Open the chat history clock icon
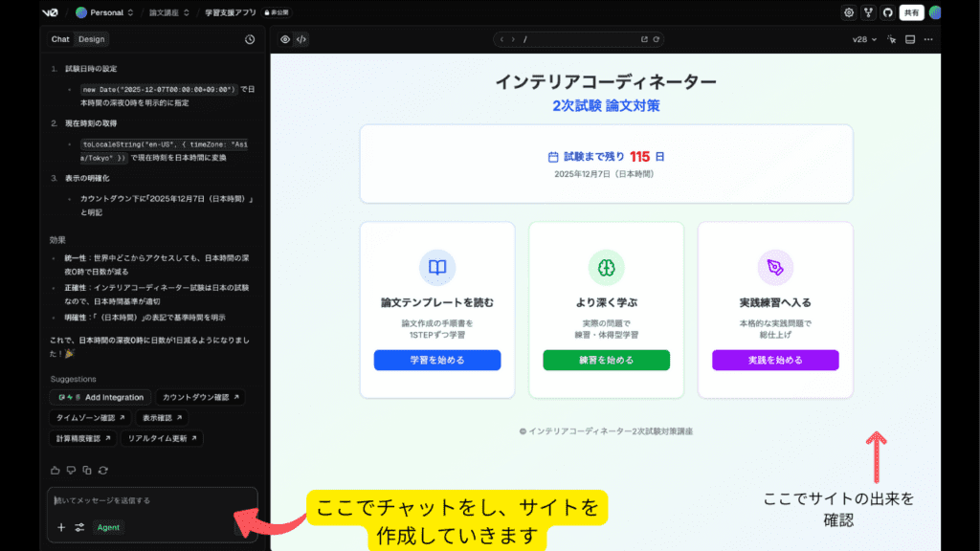This screenshot has height=551, width=980. [x=250, y=39]
